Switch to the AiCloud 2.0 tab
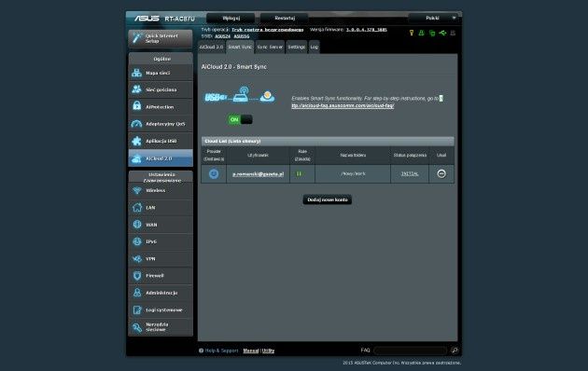Viewport: 588px width, 371px height. tap(211, 48)
